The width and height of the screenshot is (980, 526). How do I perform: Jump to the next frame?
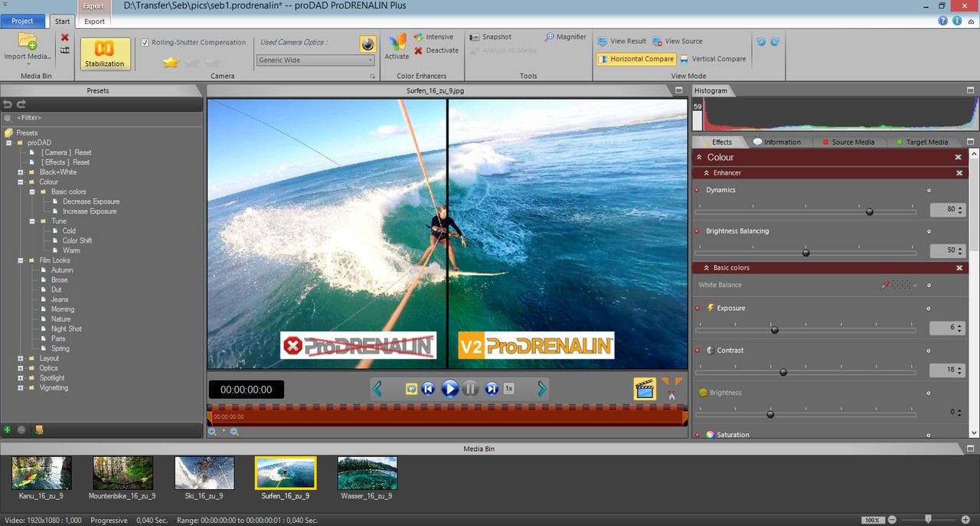click(492, 389)
